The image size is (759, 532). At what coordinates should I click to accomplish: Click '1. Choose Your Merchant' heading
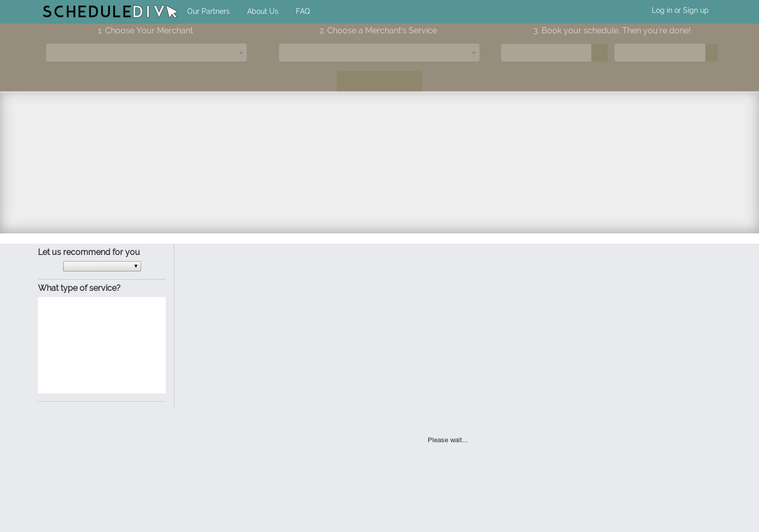click(x=145, y=30)
